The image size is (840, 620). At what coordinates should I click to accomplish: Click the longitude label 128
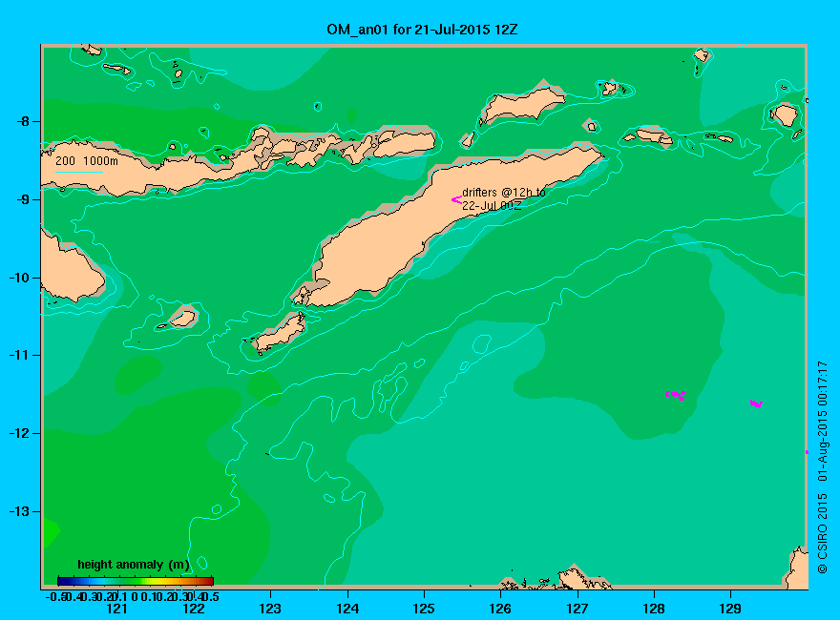(654, 609)
